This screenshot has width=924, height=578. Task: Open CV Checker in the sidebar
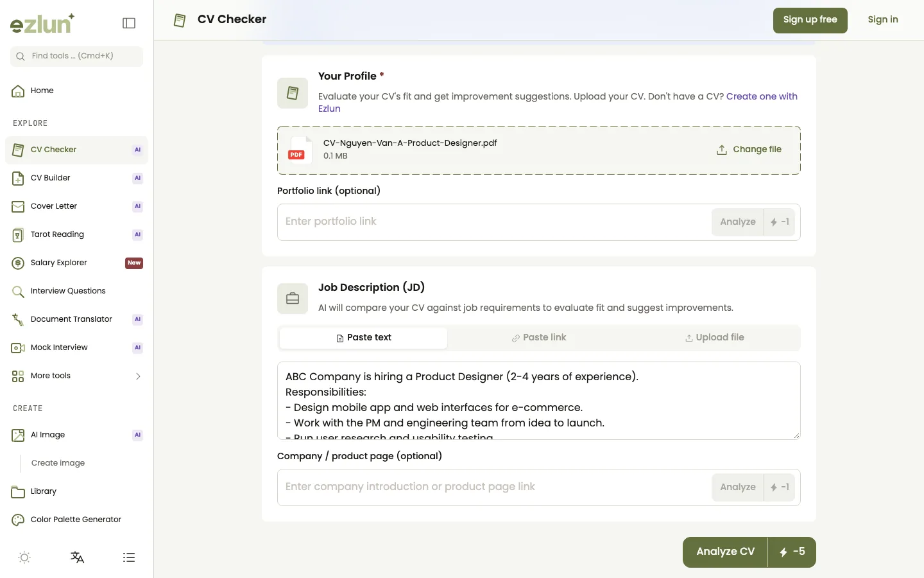(x=76, y=150)
